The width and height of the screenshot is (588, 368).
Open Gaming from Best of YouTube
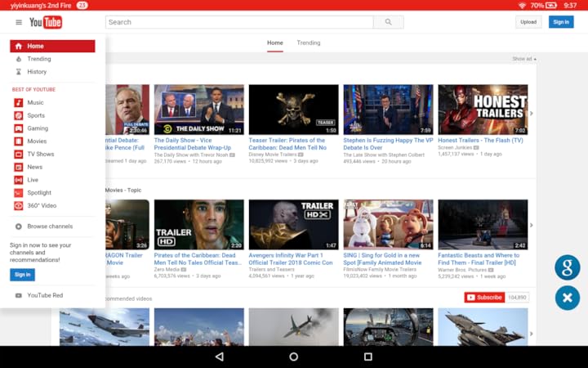38,128
